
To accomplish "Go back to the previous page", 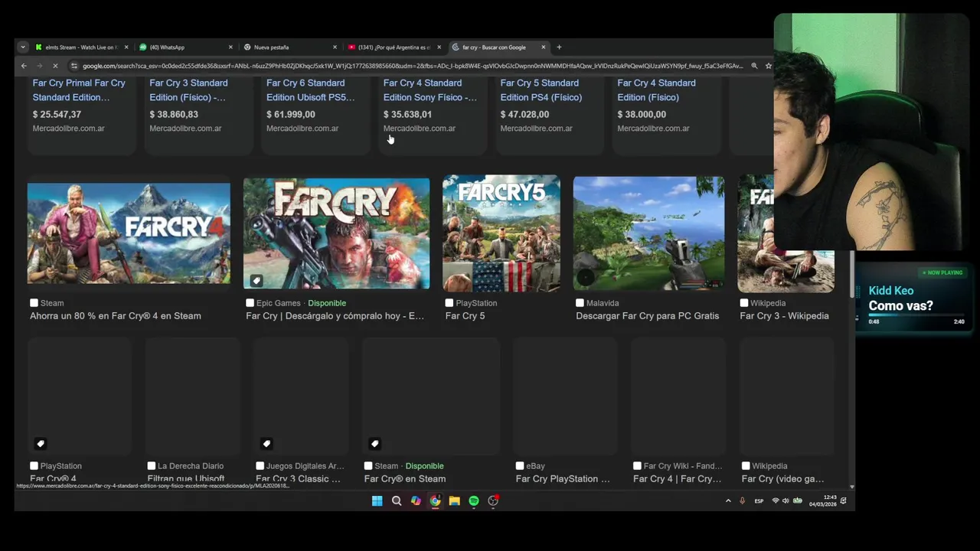I will (24, 66).
